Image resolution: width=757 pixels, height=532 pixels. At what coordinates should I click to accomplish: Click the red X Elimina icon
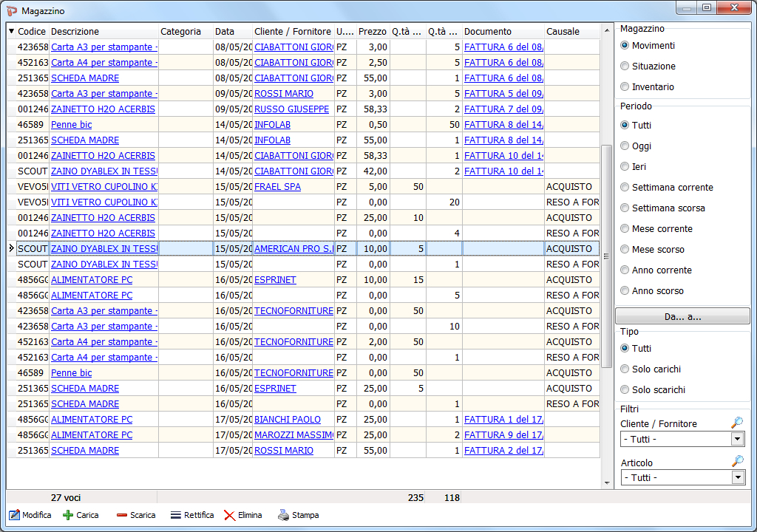pyautogui.click(x=230, y=515)
